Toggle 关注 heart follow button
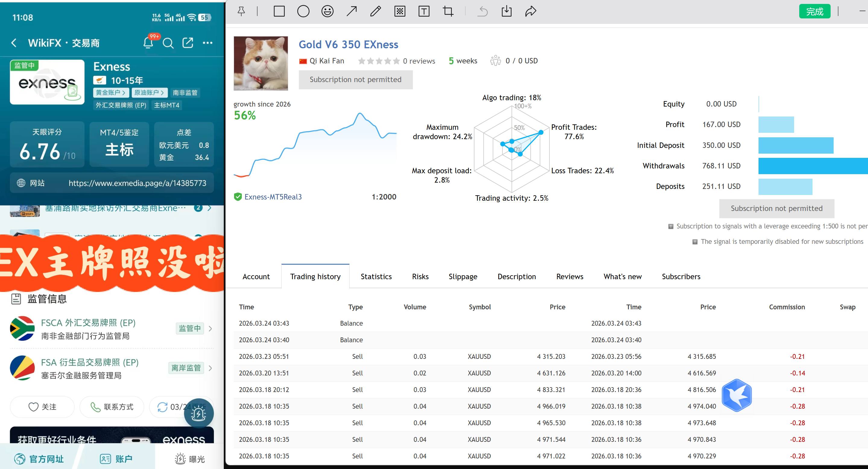Screen dimensions: 868x469 [x=42, y=407]
